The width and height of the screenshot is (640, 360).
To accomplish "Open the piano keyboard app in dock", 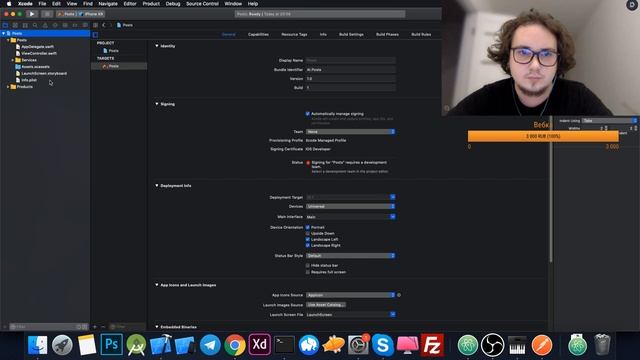I will pos(518,345).
